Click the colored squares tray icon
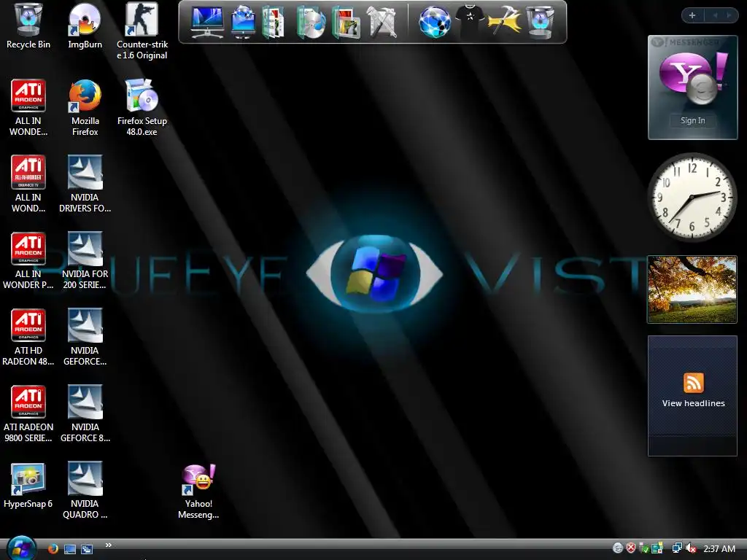The height and width of the screenshot is (560, 747). coord(657,548)
